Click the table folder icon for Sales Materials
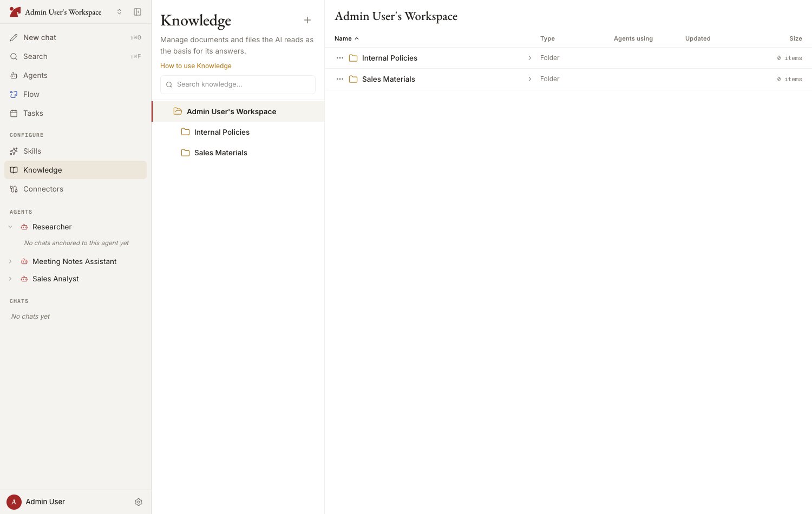812x514 pixels. tap(353, 79)
